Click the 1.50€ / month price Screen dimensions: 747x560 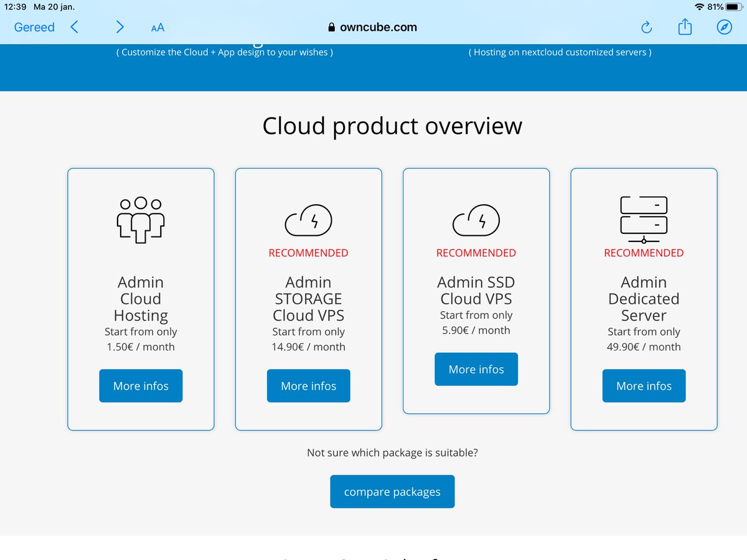pyautogui.click(x=141, y=347)
